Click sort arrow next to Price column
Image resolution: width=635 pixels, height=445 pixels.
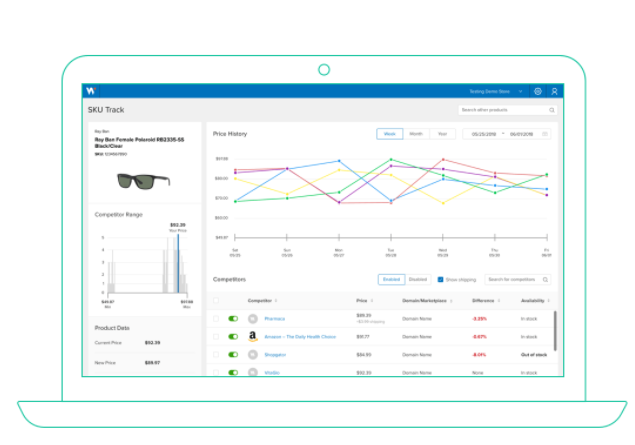pos(372,301)
